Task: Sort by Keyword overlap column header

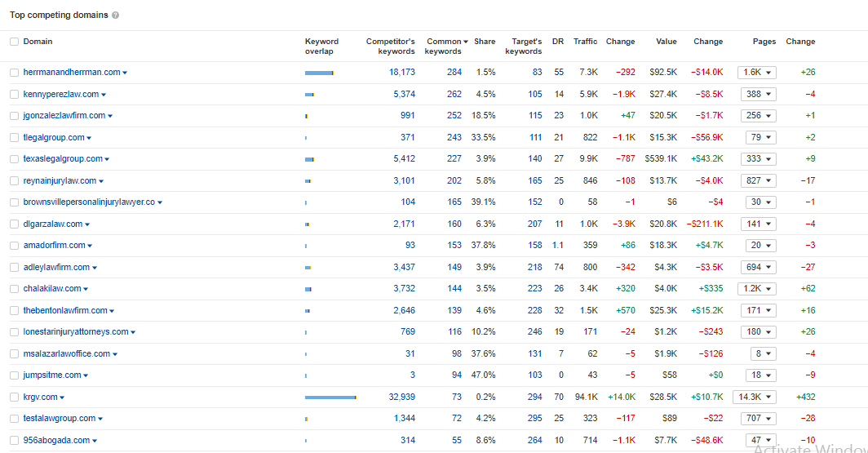Action: 321,46
